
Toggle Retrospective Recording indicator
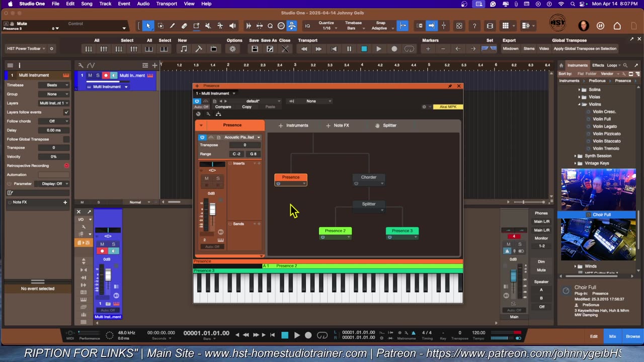(x=66, y=165)
